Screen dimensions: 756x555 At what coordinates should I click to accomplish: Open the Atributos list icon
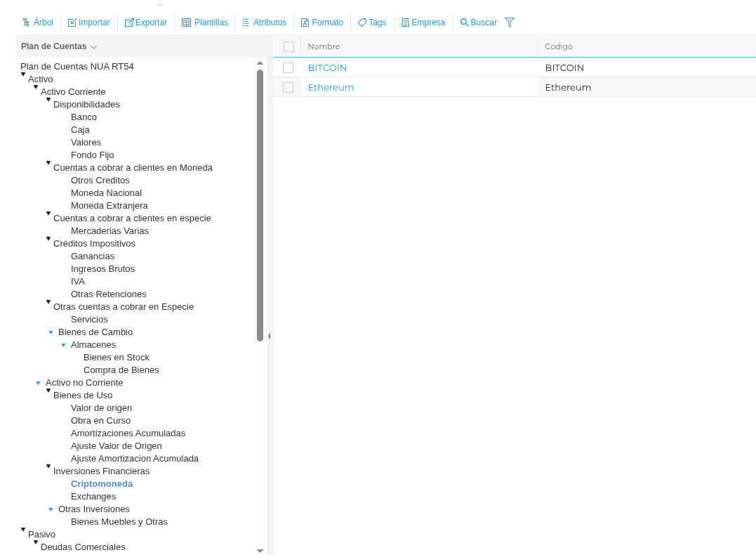[x=246, y=22]
